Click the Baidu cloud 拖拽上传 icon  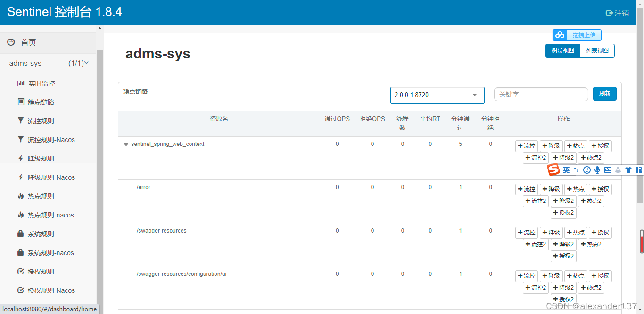tap(560, 35)
